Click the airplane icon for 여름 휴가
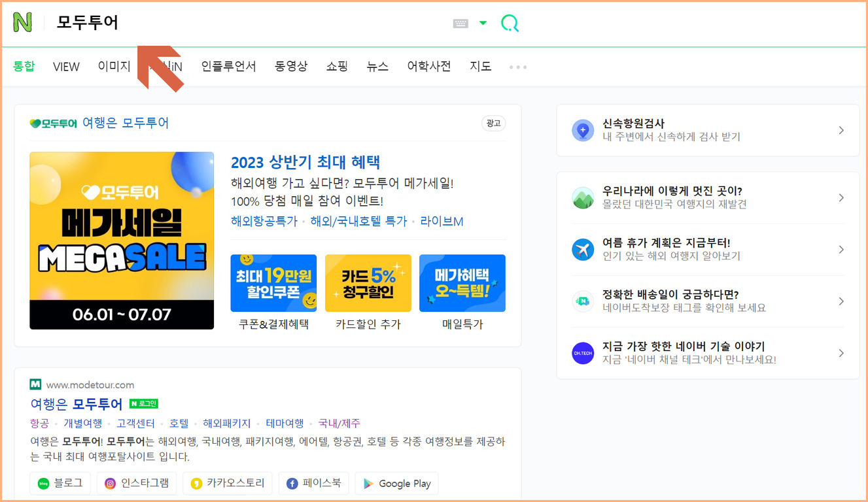Viewport: 868px width, 502px height. click(582, 250)
